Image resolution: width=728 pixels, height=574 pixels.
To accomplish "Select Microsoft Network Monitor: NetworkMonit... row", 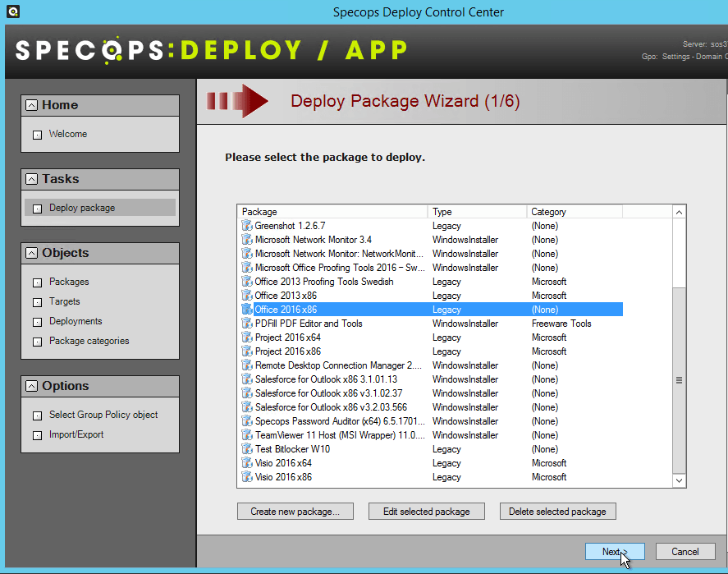I will (432, 254).
